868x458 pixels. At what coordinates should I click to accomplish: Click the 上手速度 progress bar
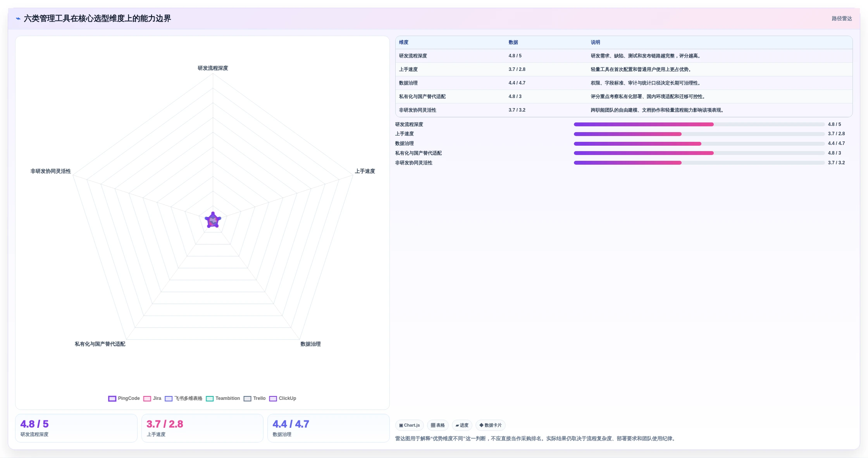tap(699, 134)
